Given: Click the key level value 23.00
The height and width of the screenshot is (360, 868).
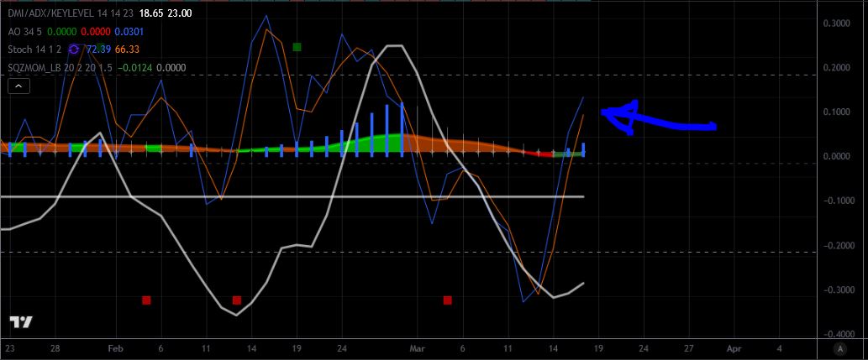Looking at the screenshot, I should [181, 13].
